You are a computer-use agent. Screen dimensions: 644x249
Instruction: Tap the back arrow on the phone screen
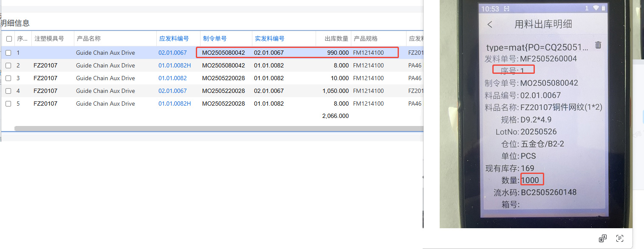click(490, 25)
